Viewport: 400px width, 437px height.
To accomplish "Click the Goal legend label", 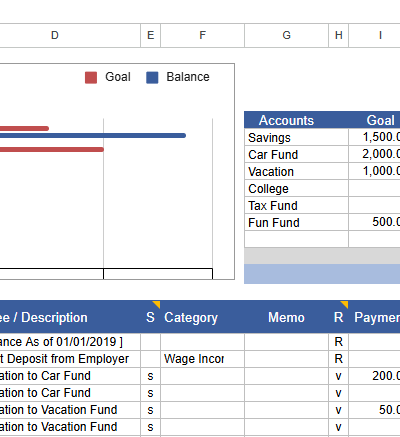I will click(118, 77).
